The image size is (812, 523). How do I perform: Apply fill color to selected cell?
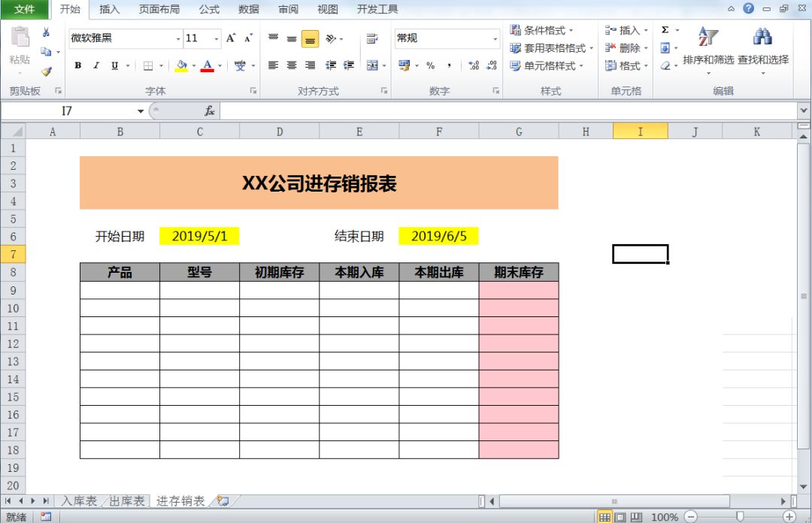click(x=180, y=66)
